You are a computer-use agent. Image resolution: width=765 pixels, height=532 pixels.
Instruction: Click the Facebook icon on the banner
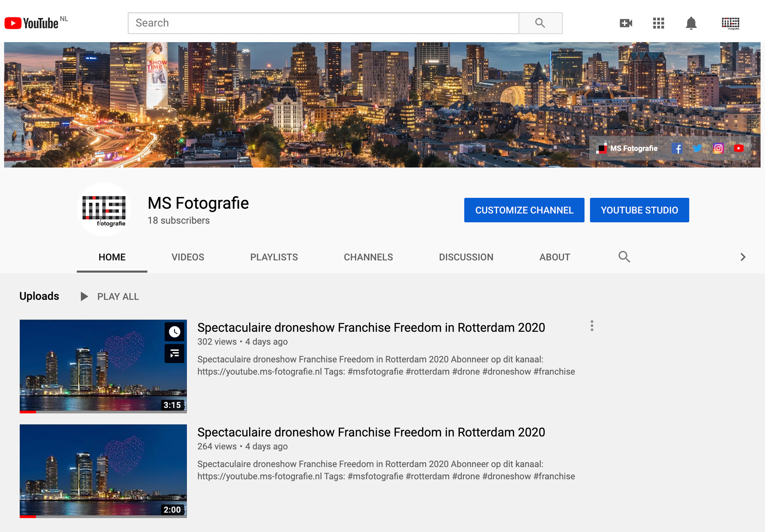pos(677,148)
